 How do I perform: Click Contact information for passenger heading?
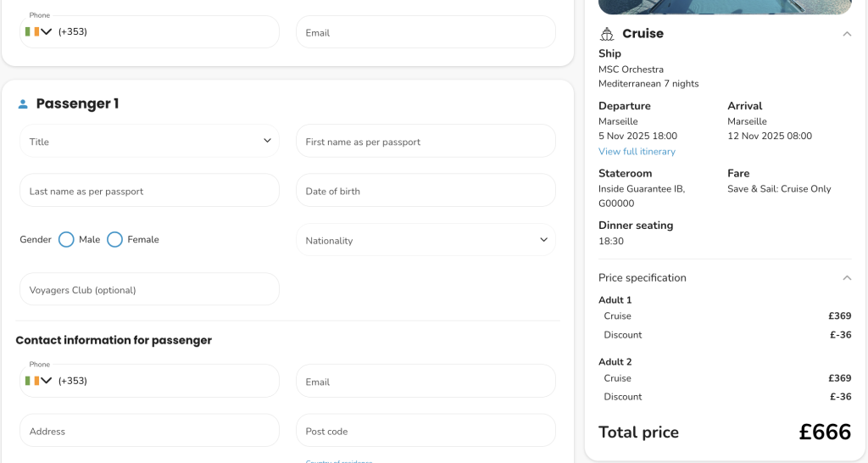click(114, 340)
